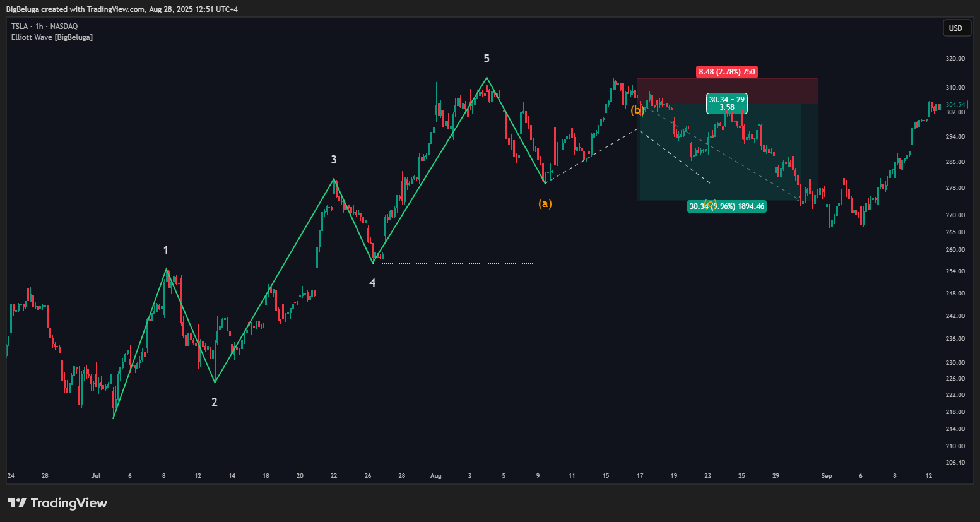Click 320.00 on the price axis
The image size is (980, 522).
point(955,59)
